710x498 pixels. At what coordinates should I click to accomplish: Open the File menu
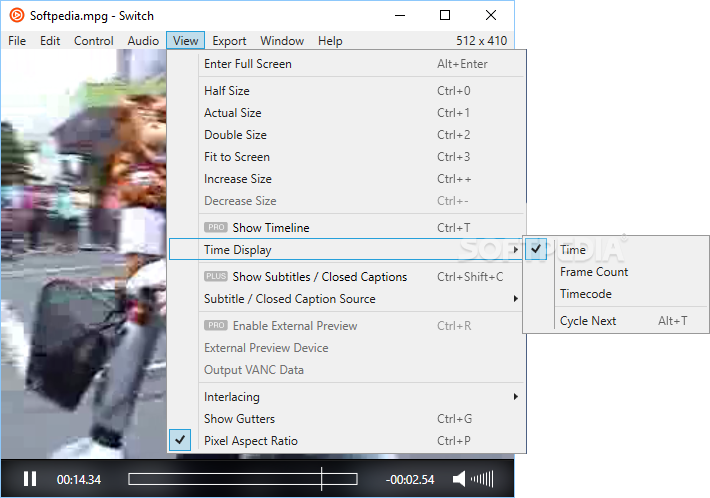click(17, 41)
